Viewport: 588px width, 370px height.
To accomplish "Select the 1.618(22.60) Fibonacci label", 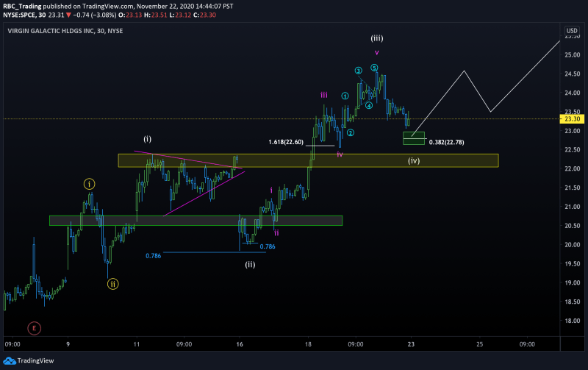I will point(286,142).
